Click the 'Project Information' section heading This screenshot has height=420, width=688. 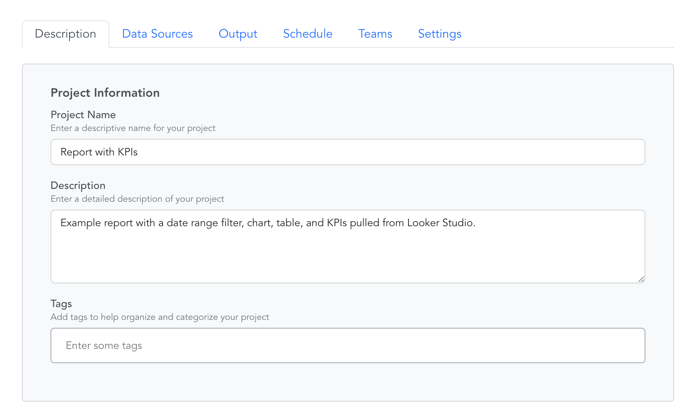[x=105, y=93]
